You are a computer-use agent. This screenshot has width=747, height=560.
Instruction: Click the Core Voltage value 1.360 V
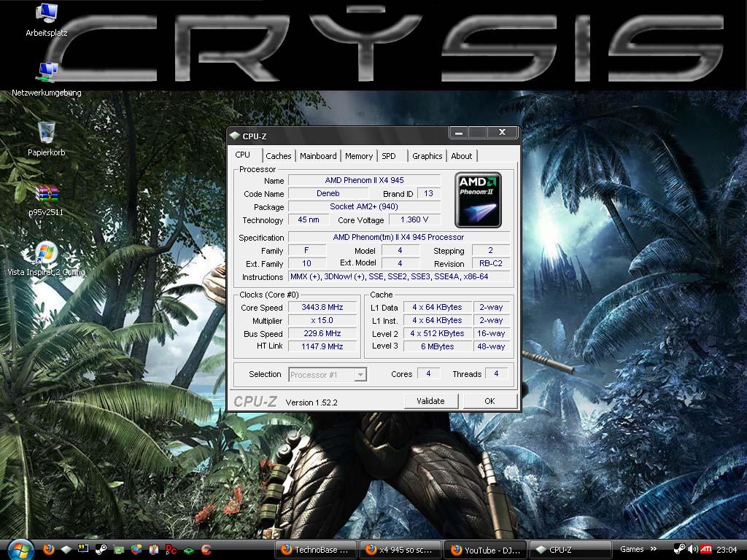(x=414, y=219)
